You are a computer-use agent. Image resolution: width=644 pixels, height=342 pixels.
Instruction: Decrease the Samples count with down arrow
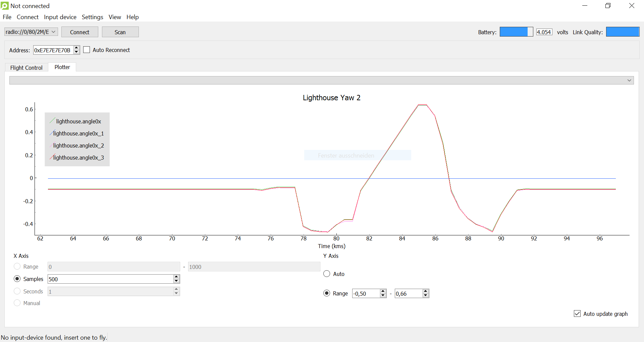(176, 281)
